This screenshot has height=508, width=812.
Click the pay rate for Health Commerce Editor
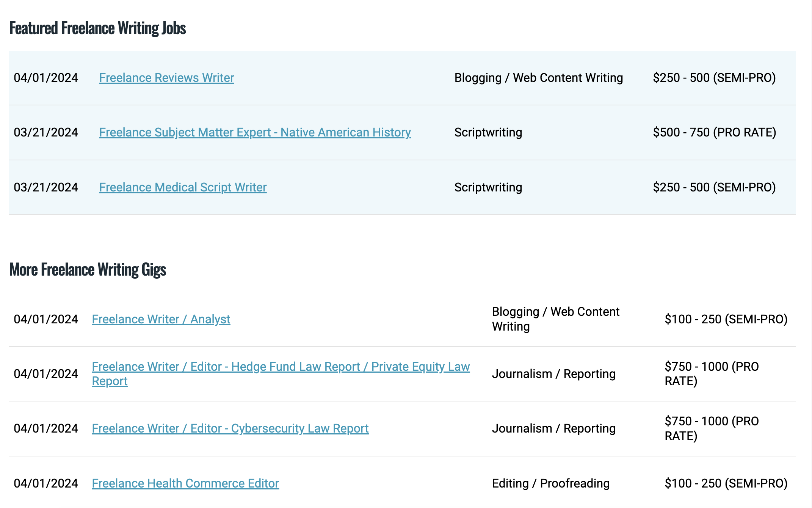tap(726, 483)
